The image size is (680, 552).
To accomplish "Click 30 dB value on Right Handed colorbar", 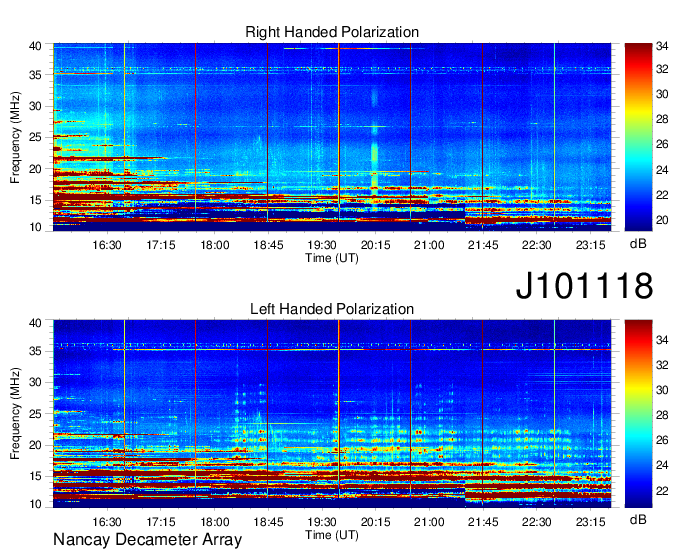I will [x=662, y=95].
